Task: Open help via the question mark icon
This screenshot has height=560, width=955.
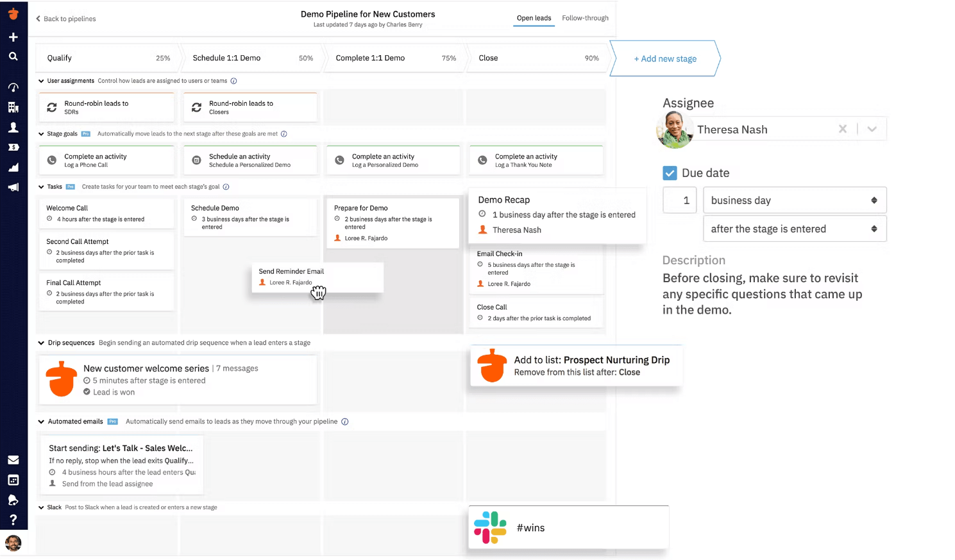Action: pyautogui.click(x=13, y=520)
